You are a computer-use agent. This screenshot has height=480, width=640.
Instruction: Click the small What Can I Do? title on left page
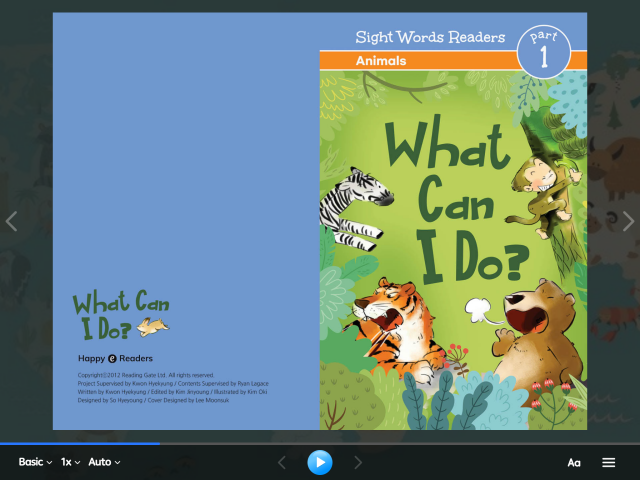click(x=120, y=315)
